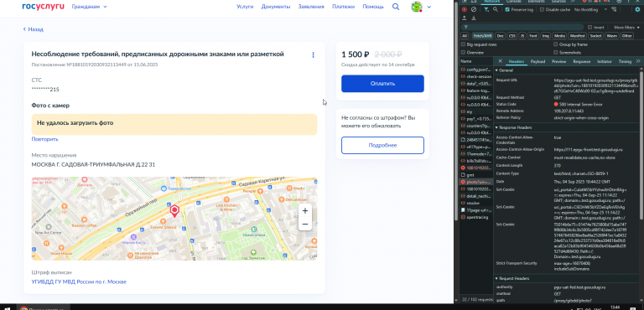Toggle the network filter funnel icon

(486, 9)
